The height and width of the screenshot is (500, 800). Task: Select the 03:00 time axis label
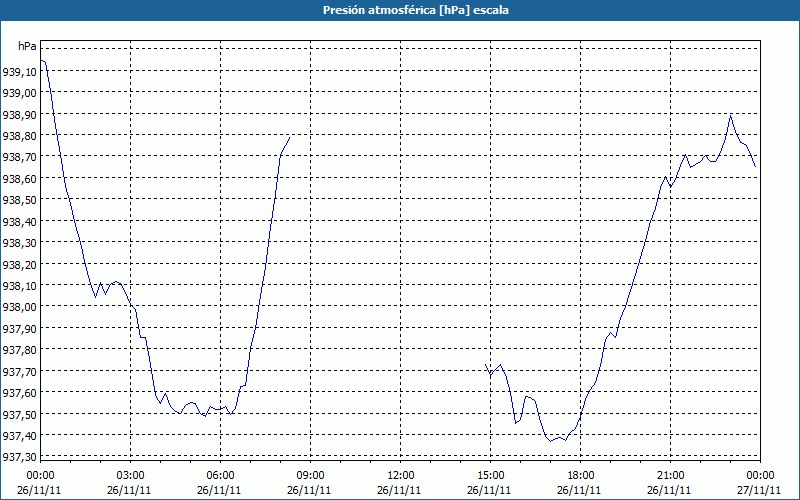tap(131, 476)
